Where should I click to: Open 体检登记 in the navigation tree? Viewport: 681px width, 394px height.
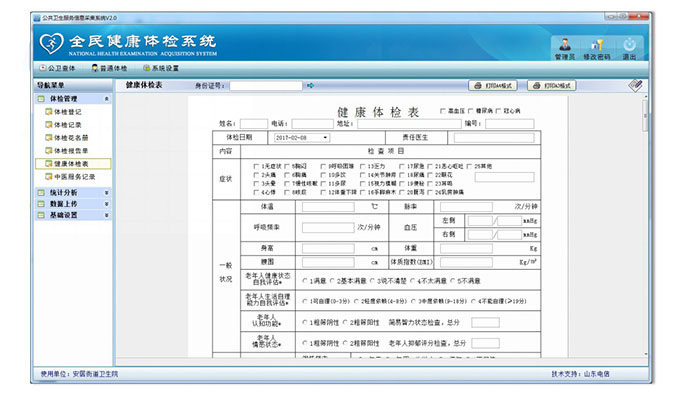pos(63,112)
